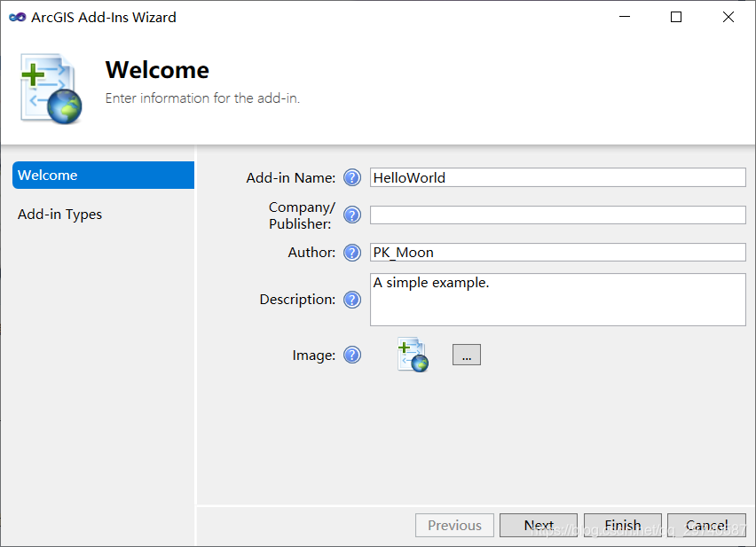Viewport: 756px width, 547px height.
Task: Click the help icon beside Company/Publisher
Action: [x=352, y=215]
